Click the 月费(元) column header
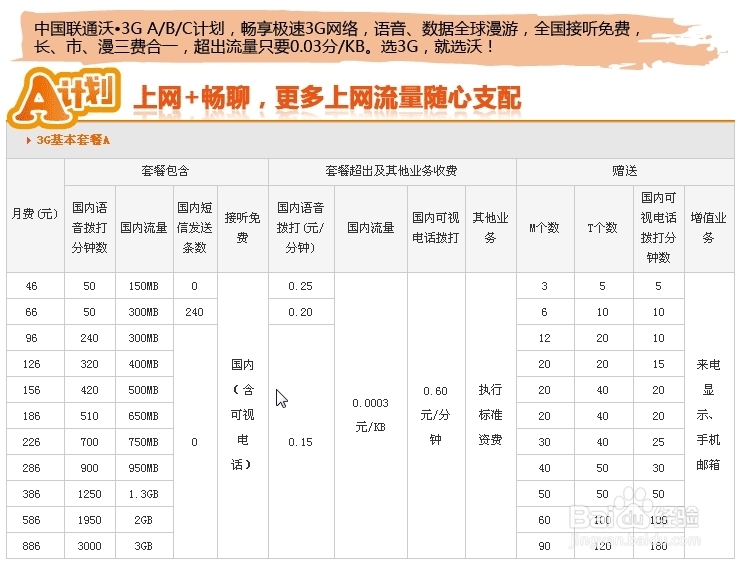Screen dimensions: 742x566 (35, 214)
